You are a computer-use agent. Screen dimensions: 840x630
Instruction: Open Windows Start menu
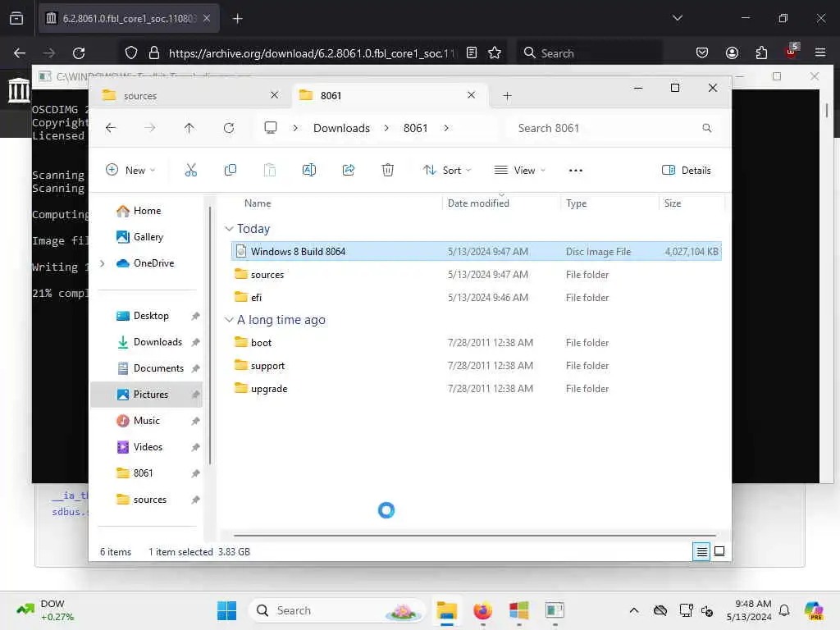226,610
